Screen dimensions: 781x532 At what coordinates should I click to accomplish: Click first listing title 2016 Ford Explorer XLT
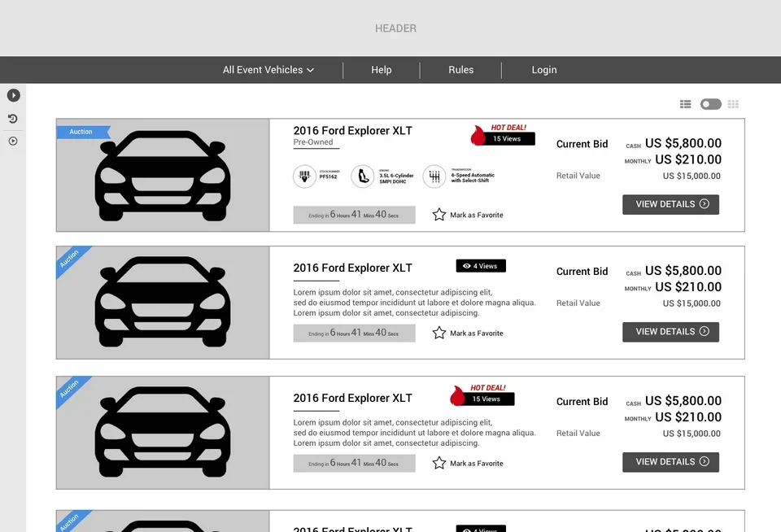(352, 130)
